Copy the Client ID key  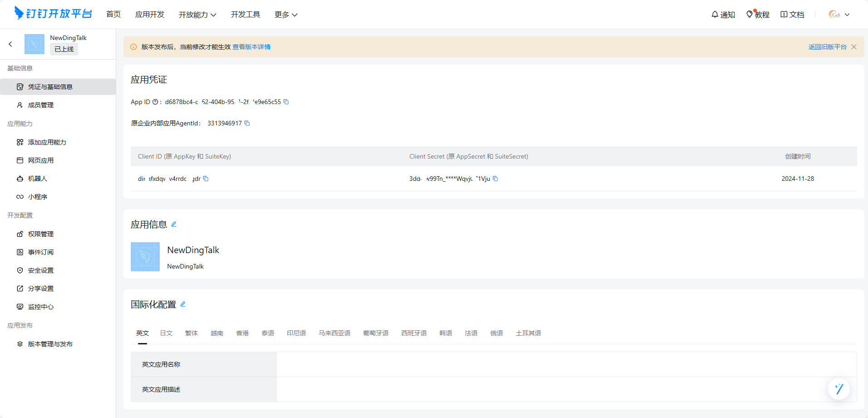pyautogui.click(x=206, y=179)
